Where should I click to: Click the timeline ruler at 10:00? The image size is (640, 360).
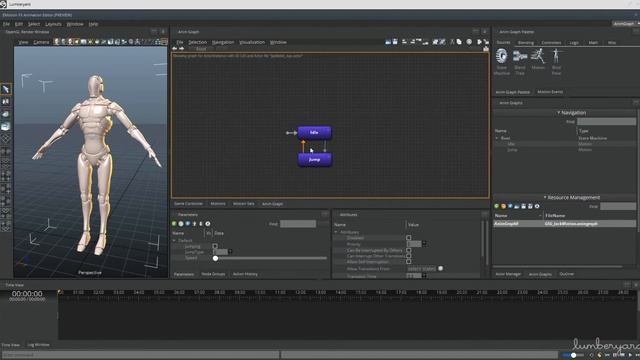[259, 292]
